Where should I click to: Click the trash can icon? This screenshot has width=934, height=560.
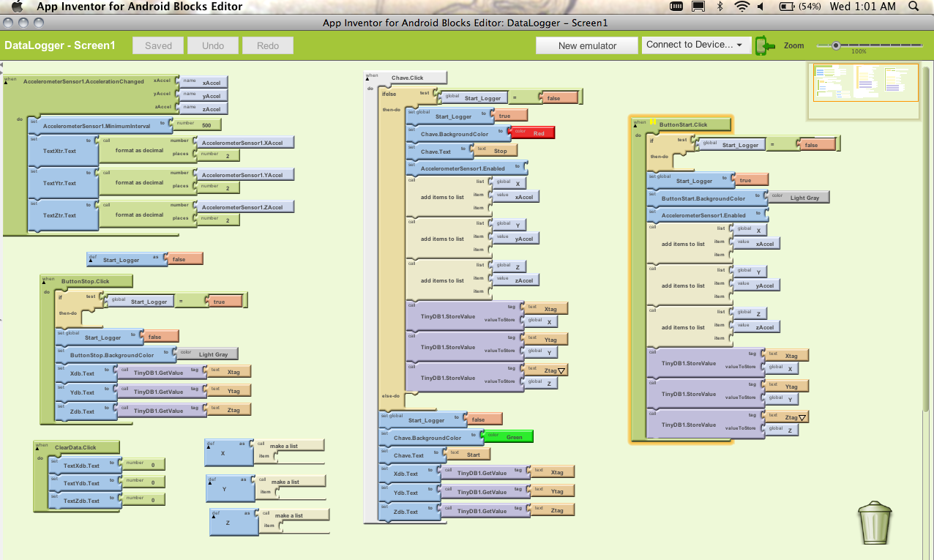[875, 522]
